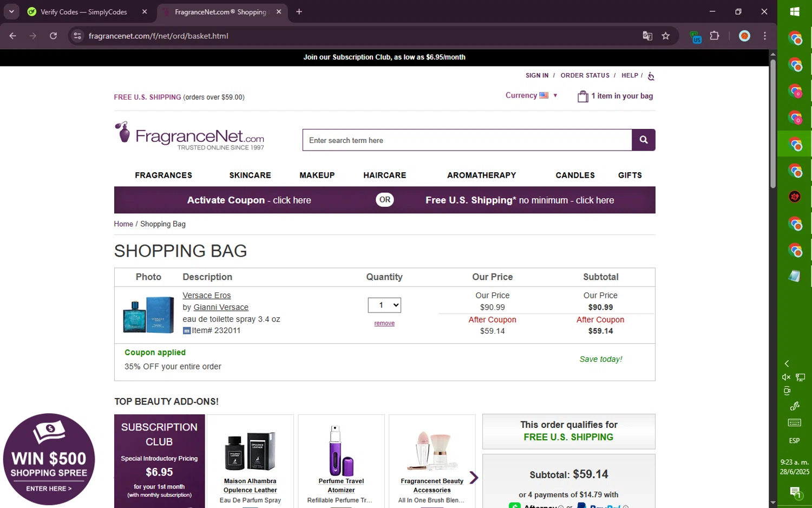Focus the search term input field
The width and height of the screenshot is (812, 508).
pyautogui.click(x=467, y=140)
